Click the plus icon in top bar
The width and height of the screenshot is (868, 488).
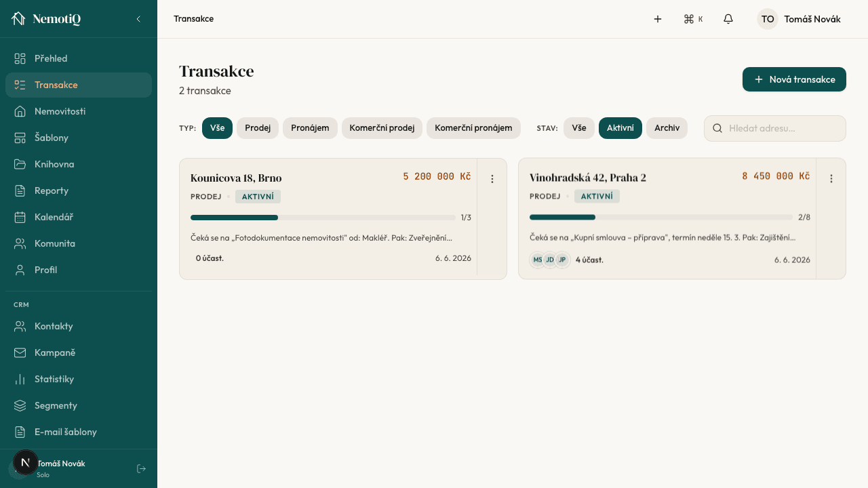(658, 19)
